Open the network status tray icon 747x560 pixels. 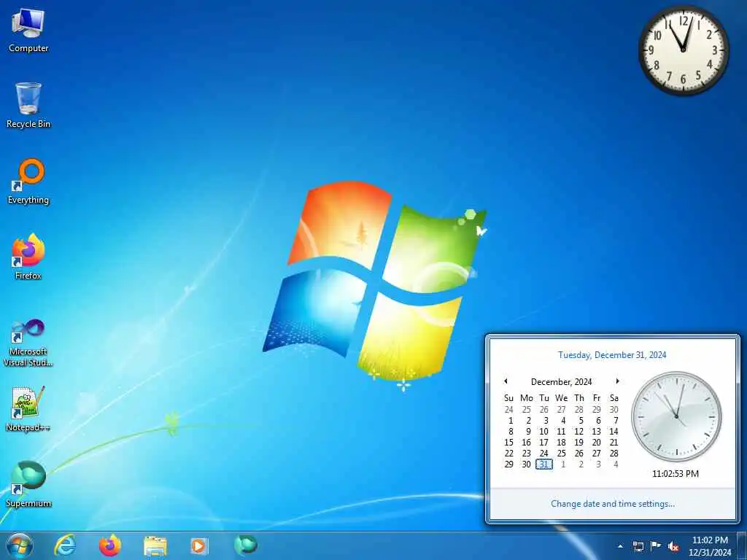[638, 546]
